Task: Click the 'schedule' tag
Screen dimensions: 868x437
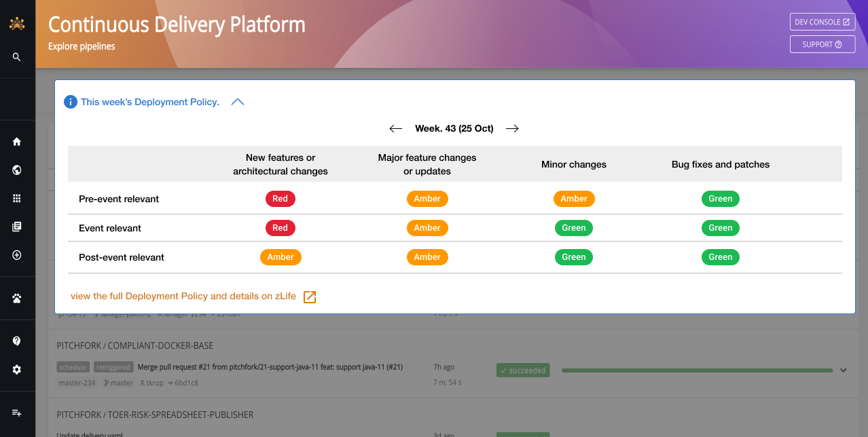Action: coord(73,367)
